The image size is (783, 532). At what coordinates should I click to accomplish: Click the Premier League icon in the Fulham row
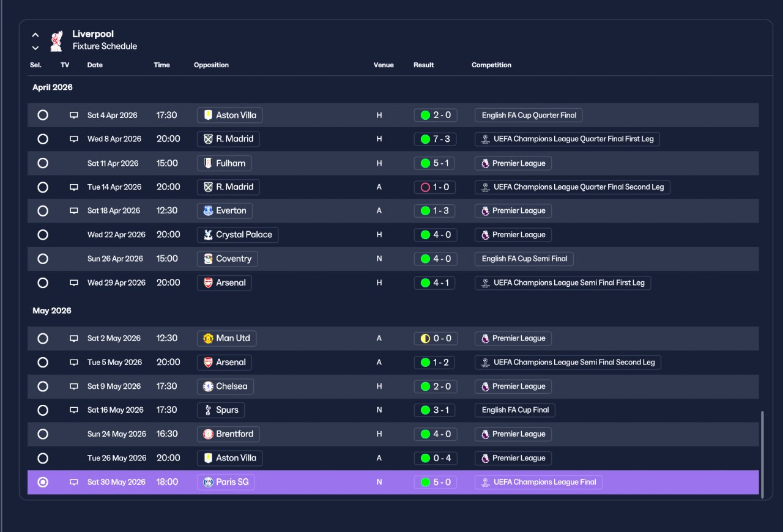[x=485, y=163]
